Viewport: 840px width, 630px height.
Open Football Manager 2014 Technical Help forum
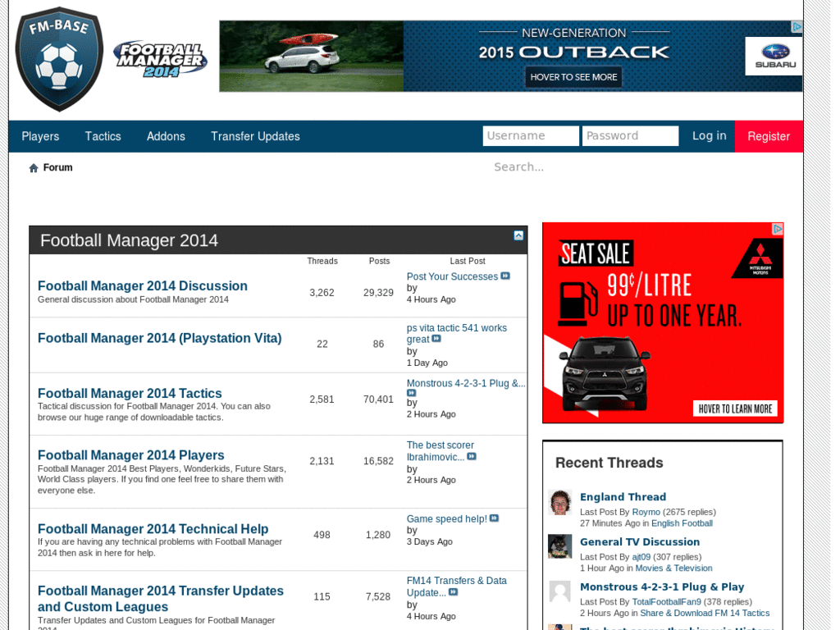click(x=153, y=529)
